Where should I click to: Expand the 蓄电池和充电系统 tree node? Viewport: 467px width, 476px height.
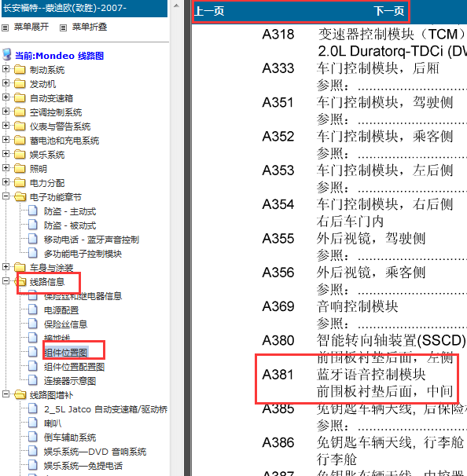[x=6, y=140]
